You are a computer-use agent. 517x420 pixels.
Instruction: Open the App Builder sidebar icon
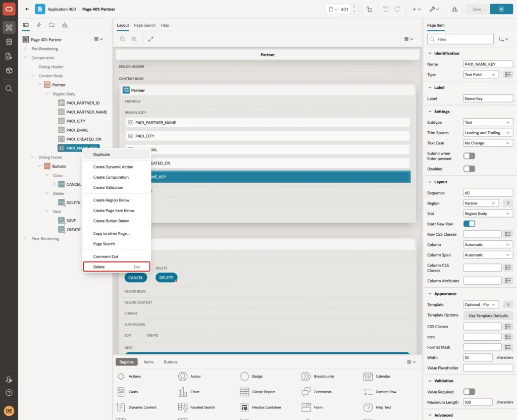(9, 28)
